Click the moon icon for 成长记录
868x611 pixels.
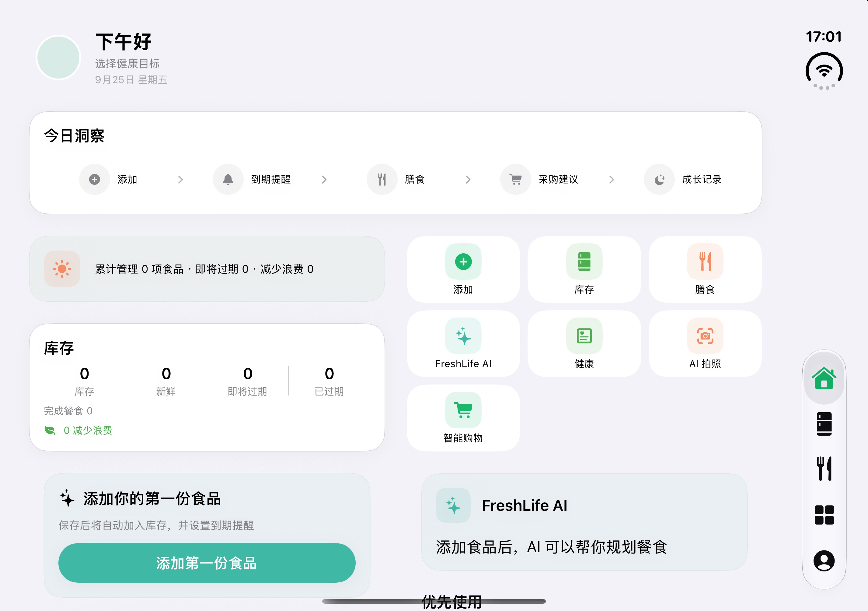pos(659,179)
